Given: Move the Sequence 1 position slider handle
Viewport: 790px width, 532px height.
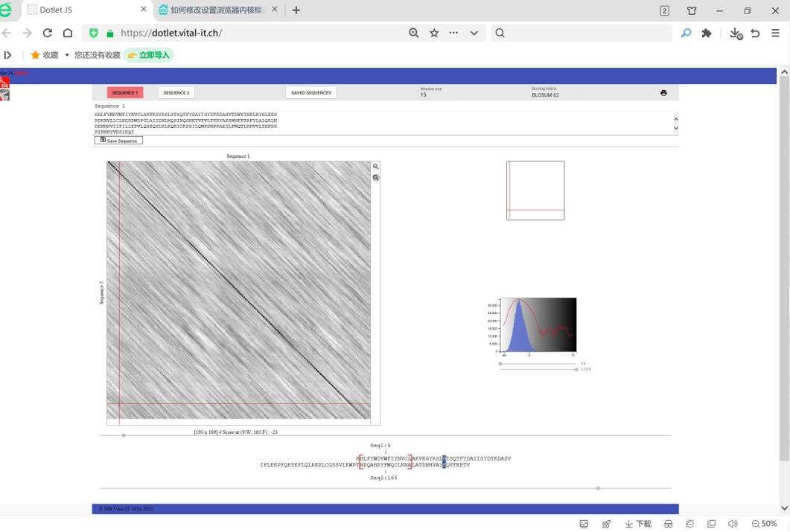Looking at the screenshot, I should click(x=124, y=435).
